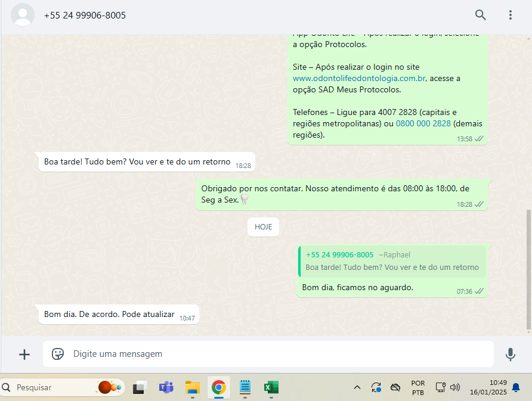
Task: Open the sync status tray icon
Action: click(376, 387)
